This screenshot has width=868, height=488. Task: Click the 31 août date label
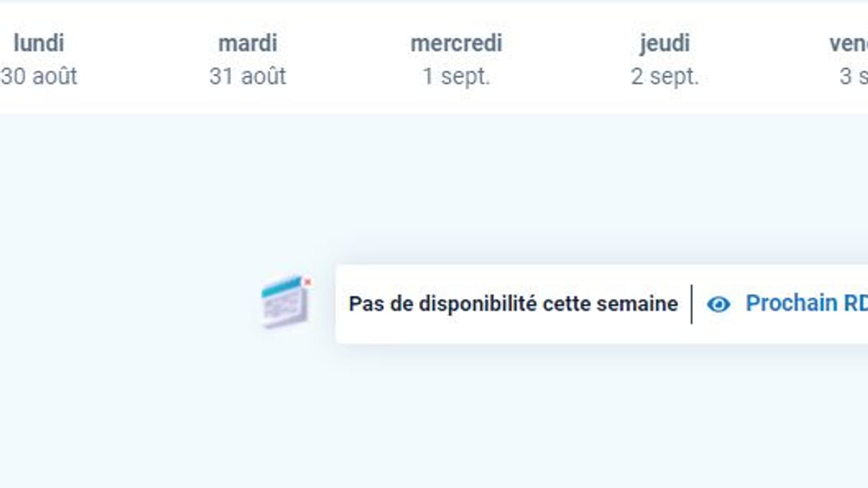point(247,76)
